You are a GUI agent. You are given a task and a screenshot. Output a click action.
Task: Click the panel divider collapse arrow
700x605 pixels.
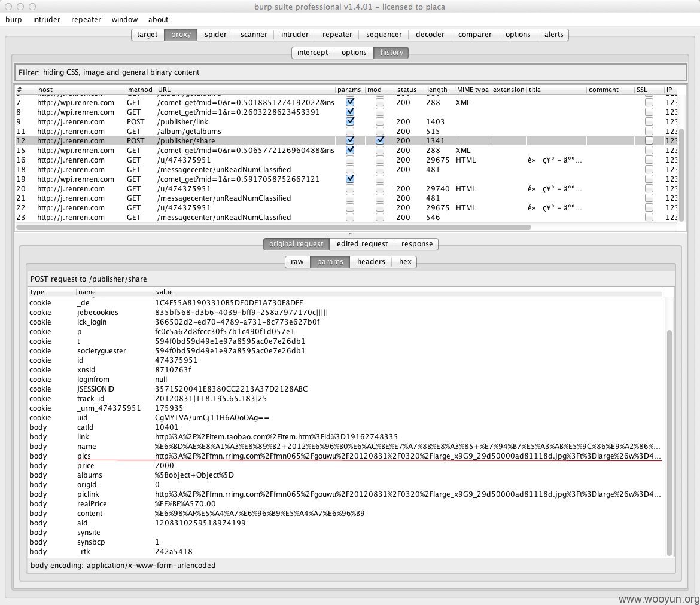350,233
